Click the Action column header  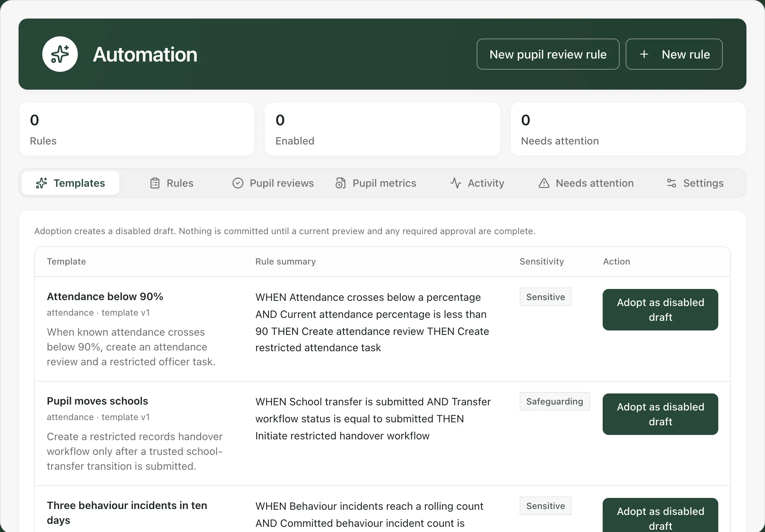(x=616, y=262)
